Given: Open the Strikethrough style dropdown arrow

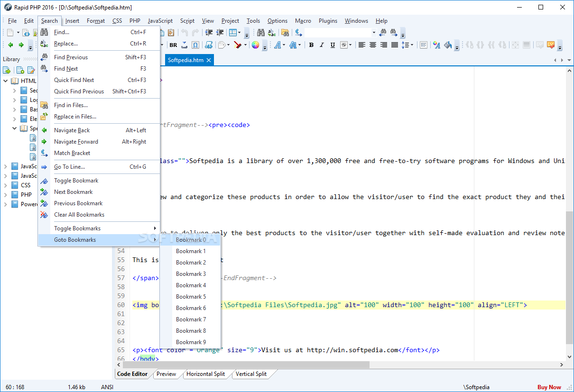Looking at the screenshot, I should (351, 45).
